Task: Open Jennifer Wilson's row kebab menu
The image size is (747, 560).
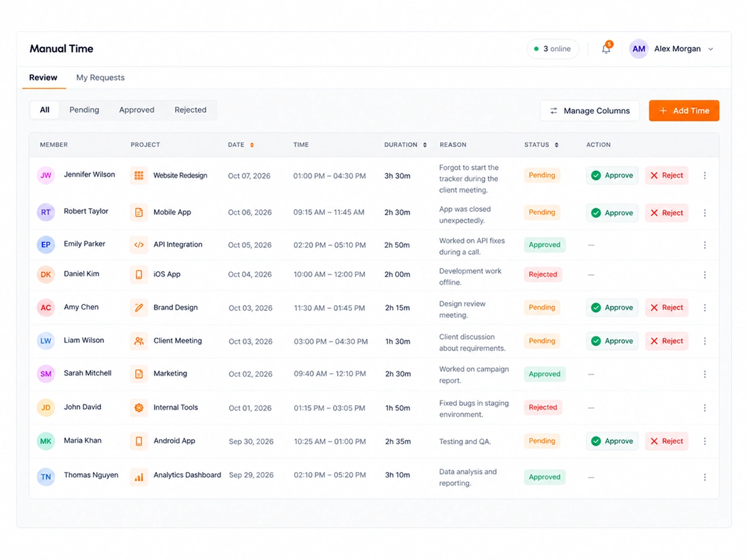Action: click(x=705, y=175)
